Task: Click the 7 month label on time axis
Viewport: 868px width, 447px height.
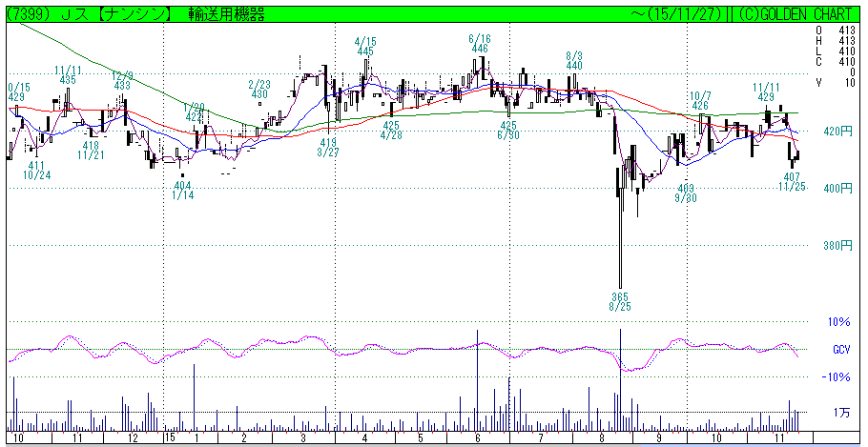Action: pyautogui.click(x=540, y=437)
